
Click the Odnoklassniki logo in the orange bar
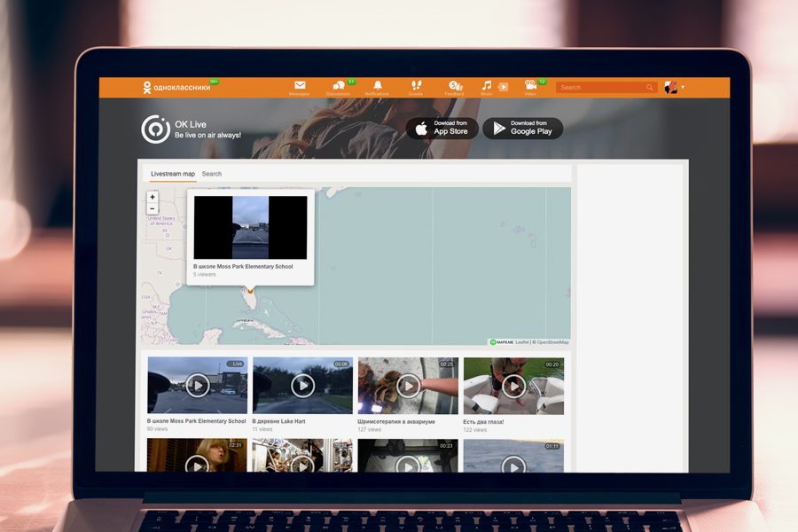click(176, 88)
